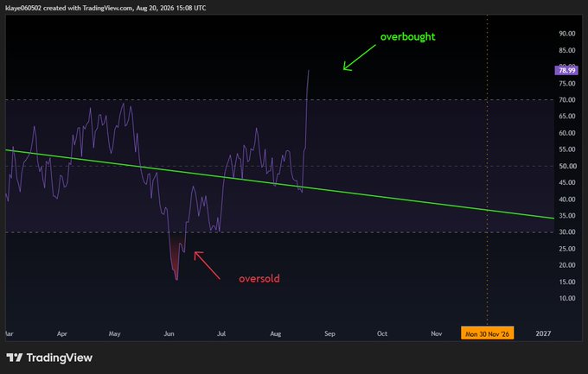Click the Aug label on time axis
Viewport: 588px width, 374px height.
tap(276, 333)
